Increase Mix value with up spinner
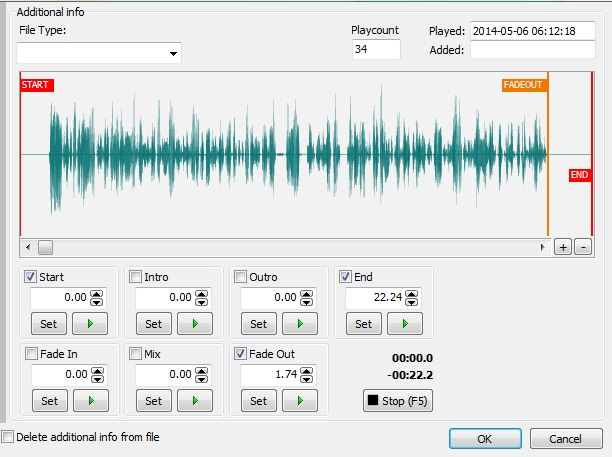This screenshot has width=612, height=457. [x=201, y=370]
